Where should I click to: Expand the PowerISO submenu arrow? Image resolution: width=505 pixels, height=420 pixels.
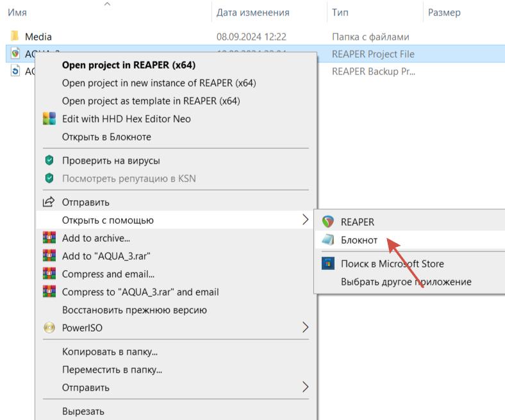click(x=304, y=328)
